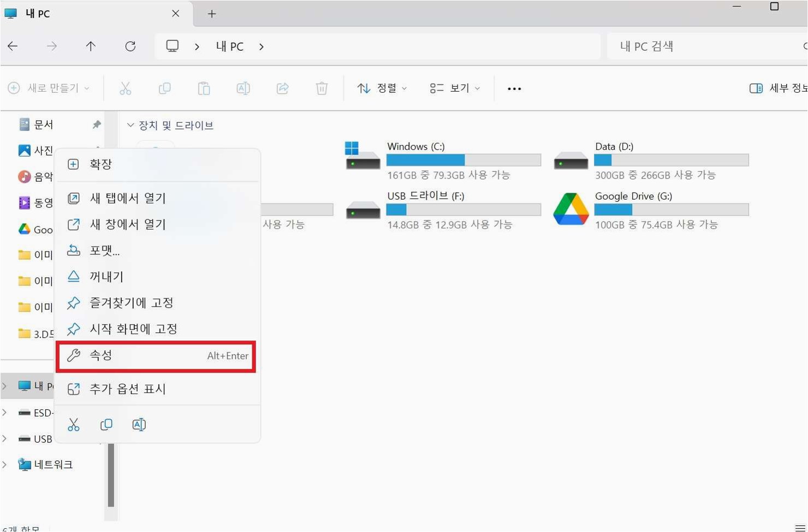Click the toolbar Share icon
Screen dimensions: 808x532
[x=282, y=88]
